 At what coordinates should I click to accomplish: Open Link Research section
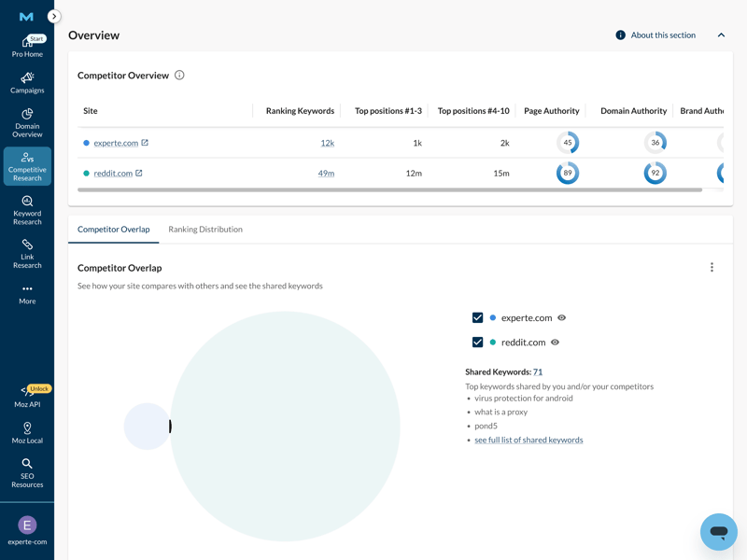pos(27,252)
